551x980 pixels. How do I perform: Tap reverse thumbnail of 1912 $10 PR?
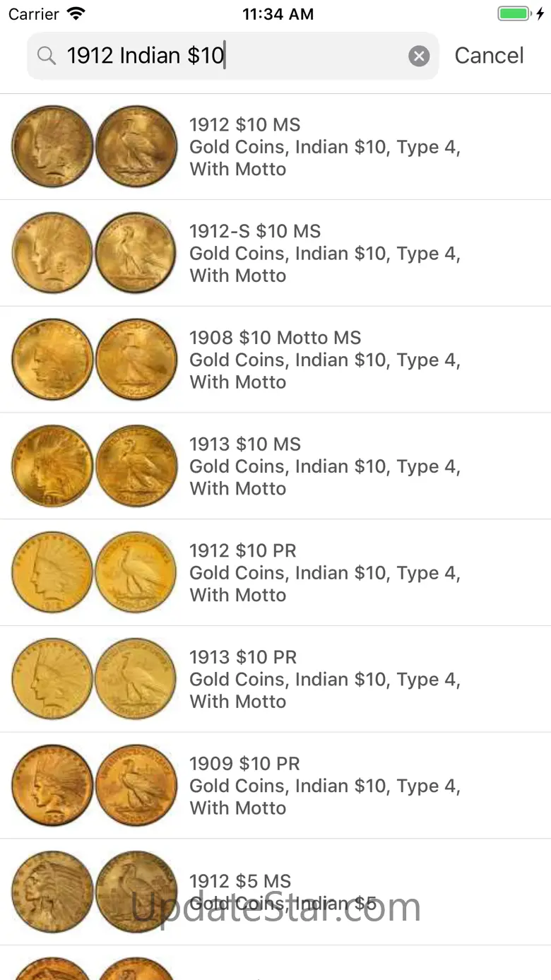click(136, 573)
